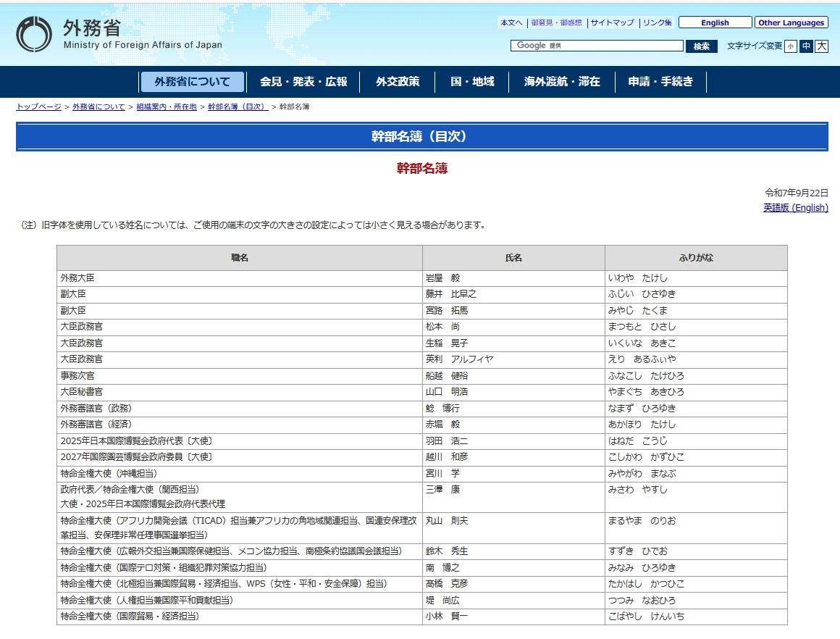Click the 御意見・御感想 feedback link
840x639 pixels.
pyautogui.click(x=557, y=22)
